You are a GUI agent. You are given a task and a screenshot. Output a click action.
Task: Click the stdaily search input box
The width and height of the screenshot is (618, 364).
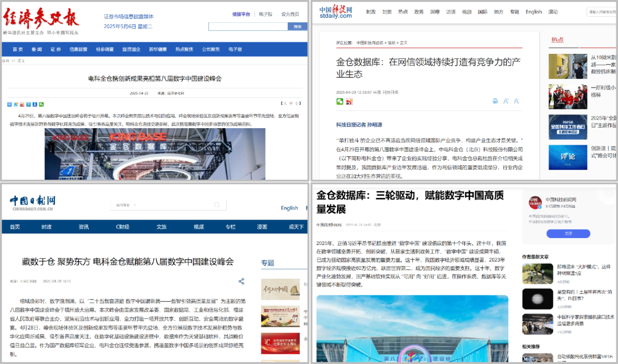602,12
